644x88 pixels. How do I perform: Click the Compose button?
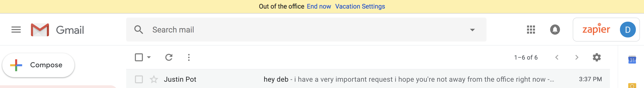38,65
